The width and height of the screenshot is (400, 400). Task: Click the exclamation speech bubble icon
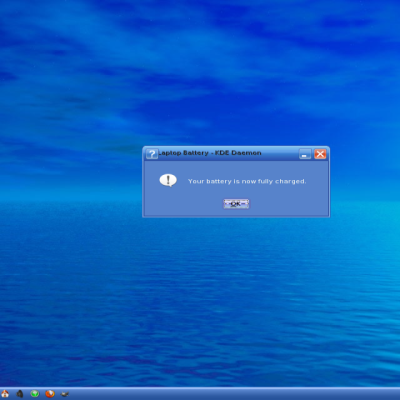pyautogui.click(x=168, y=180)
